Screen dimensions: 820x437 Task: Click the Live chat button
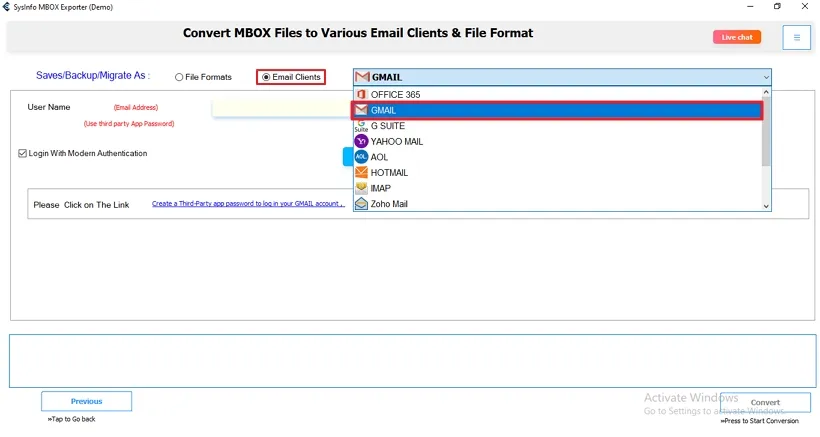point(737,37)
